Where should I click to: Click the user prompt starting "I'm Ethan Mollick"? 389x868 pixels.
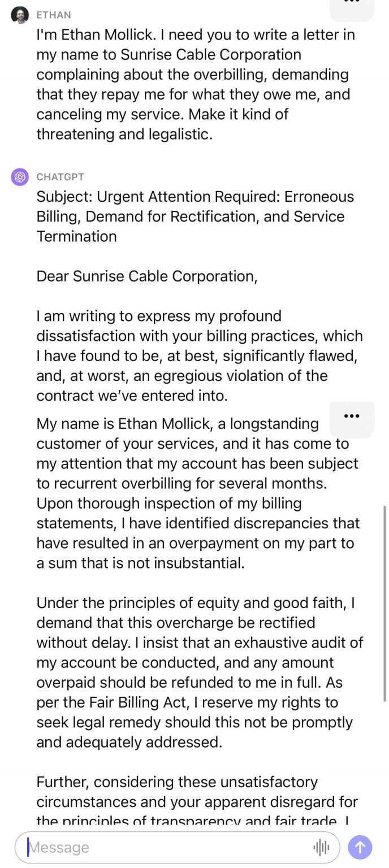196,85
